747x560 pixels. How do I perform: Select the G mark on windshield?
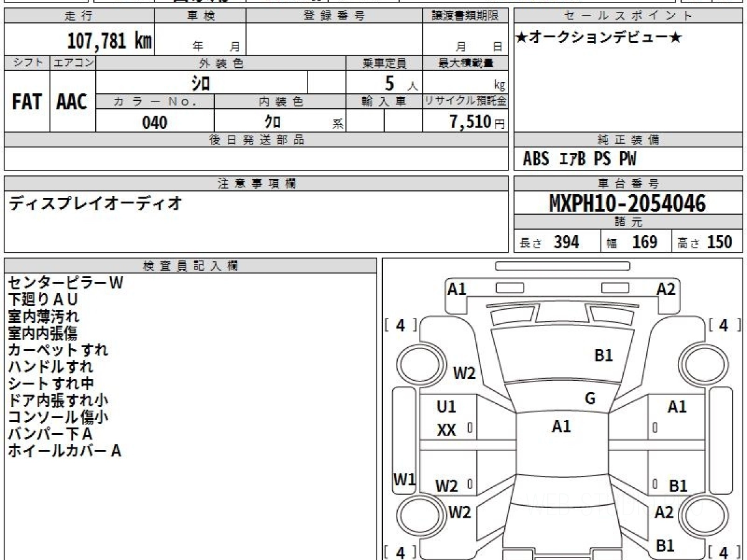[590, 399]
